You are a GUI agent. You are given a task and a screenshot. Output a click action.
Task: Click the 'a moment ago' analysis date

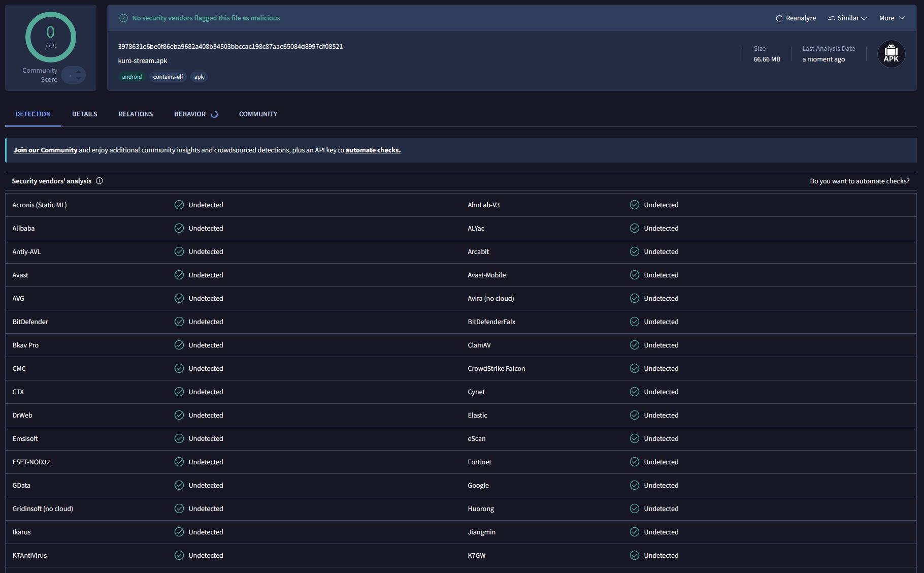823,59
